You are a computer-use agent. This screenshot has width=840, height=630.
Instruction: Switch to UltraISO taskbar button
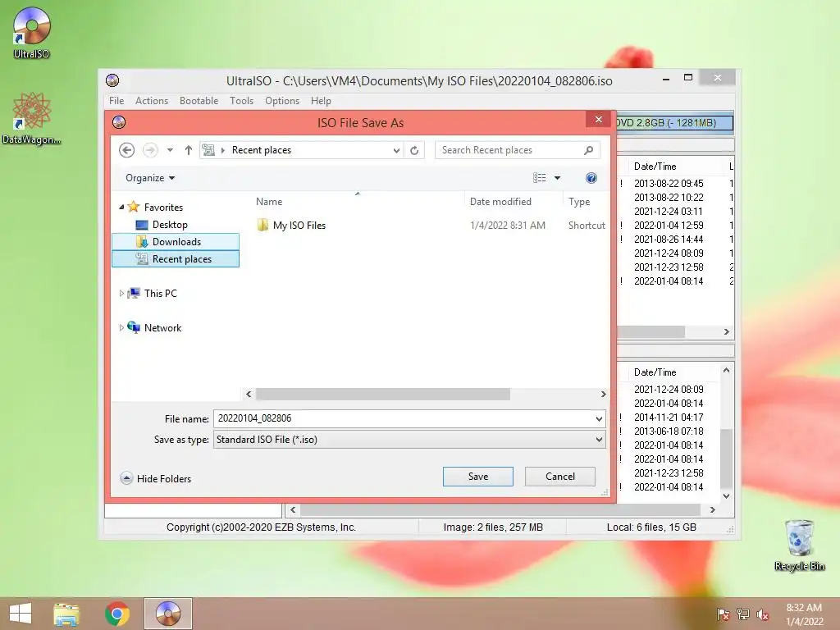coord(167,614)
